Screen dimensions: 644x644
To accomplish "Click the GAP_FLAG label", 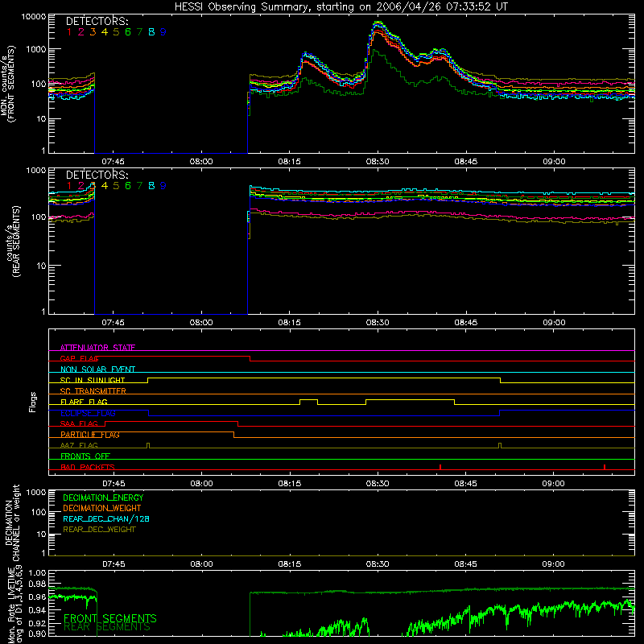I will click(x=79, y=358).
